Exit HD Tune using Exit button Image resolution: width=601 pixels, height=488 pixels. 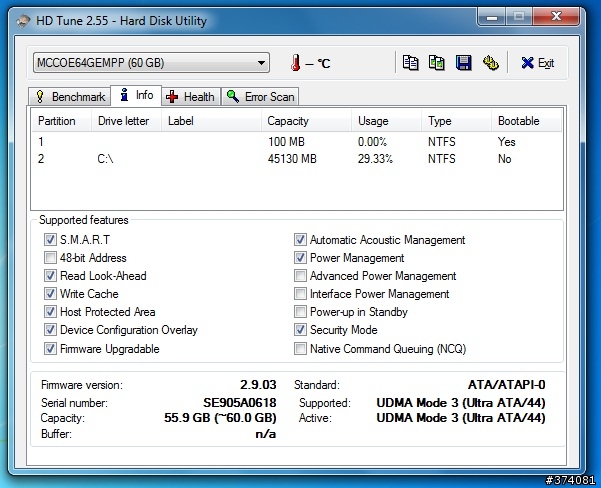[x=538, y=62]
